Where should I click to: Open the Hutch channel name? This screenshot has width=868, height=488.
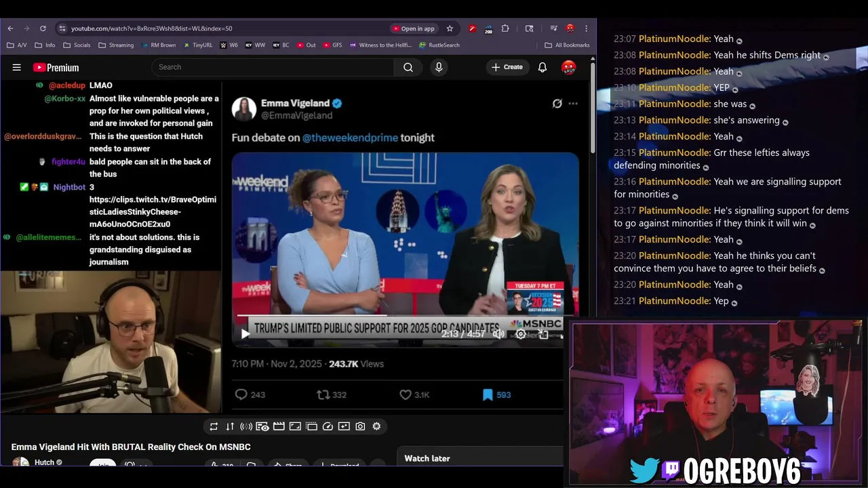click(x=44, y=462)
